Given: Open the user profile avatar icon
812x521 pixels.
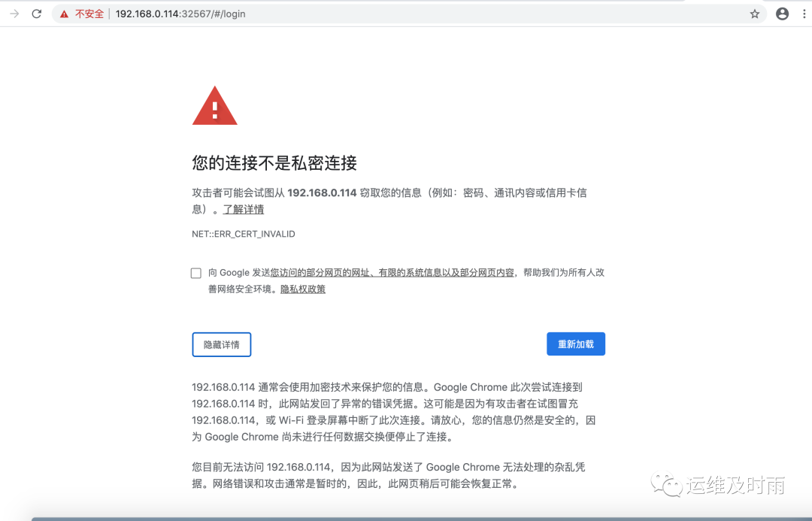Looking at the screenshot, I should pos(782,14).
